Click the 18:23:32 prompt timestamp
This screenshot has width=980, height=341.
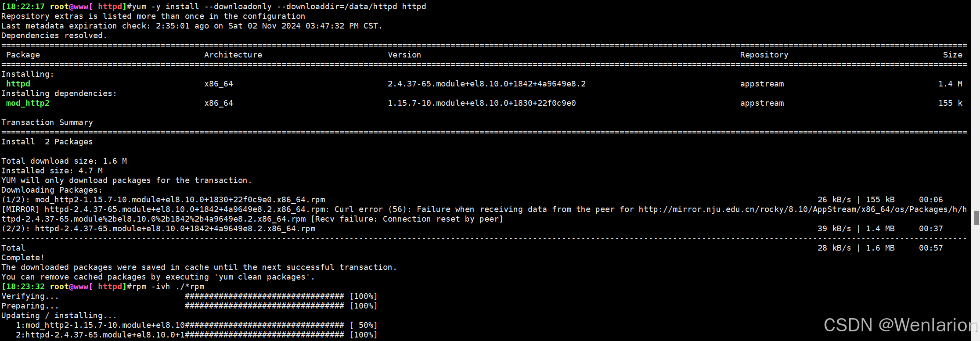click(25, 287)
